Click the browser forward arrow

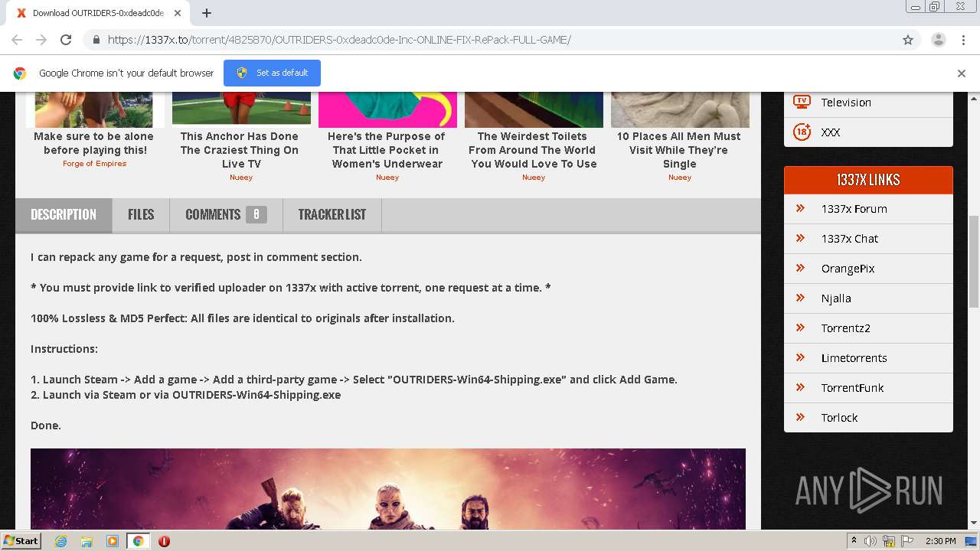[41, 40]
